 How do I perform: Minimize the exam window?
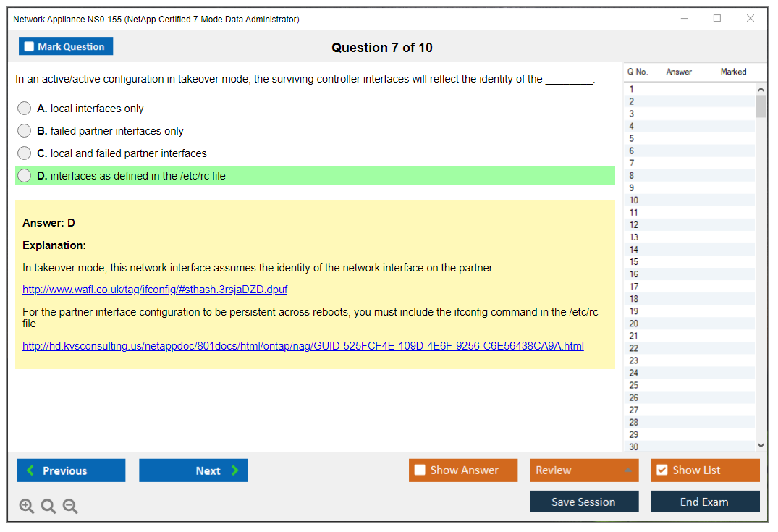click(684, 19)
